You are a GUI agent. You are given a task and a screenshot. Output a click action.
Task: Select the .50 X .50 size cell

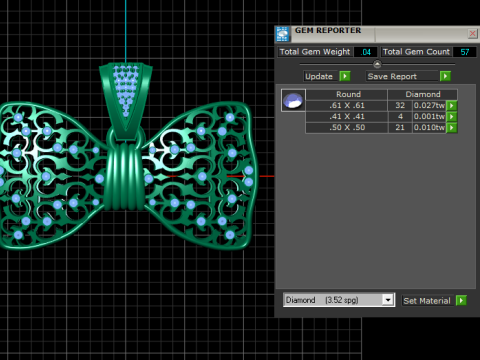347,127
